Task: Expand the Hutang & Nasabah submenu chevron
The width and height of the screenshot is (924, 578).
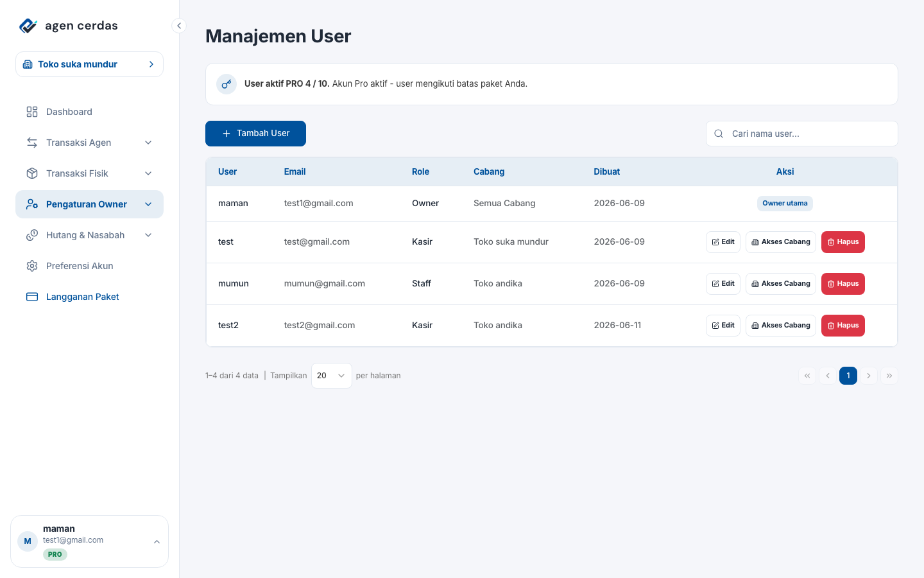Action: click(148, 235)
